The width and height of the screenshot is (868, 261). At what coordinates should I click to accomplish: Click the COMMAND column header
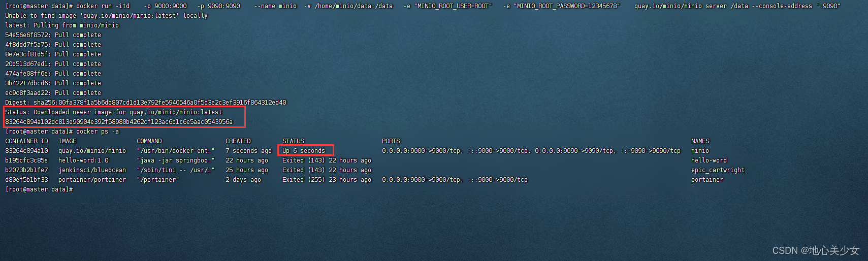pyautogui.click(x=149, y=141)
